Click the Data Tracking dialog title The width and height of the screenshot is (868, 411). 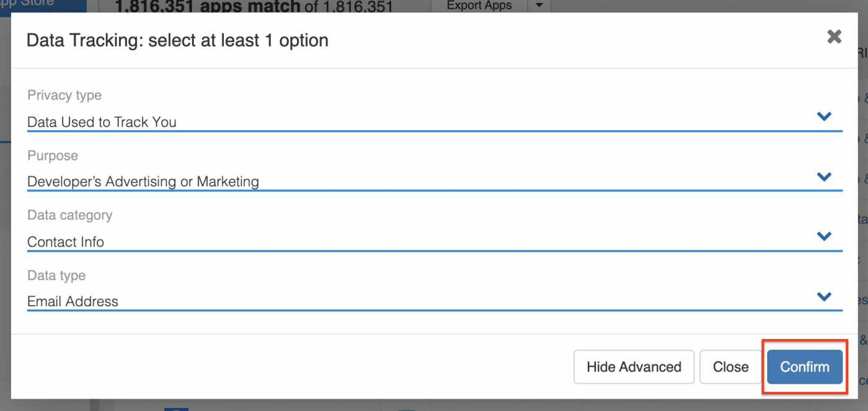(177, 41)
